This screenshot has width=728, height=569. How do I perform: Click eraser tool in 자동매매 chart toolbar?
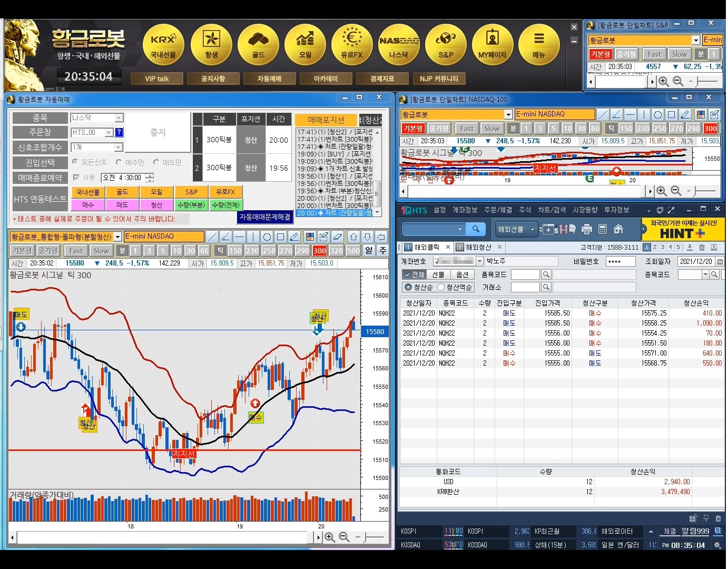(x=338, y=237)
